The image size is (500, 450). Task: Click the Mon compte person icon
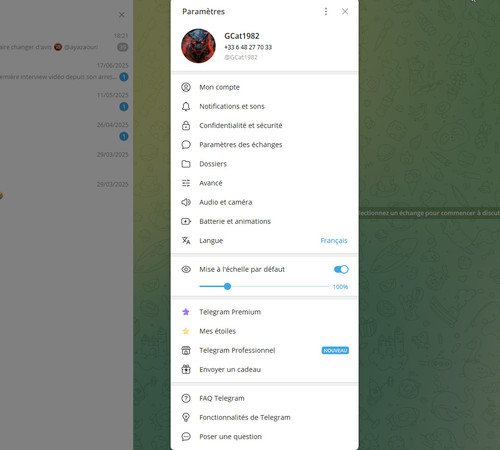(x=186, y=87)
